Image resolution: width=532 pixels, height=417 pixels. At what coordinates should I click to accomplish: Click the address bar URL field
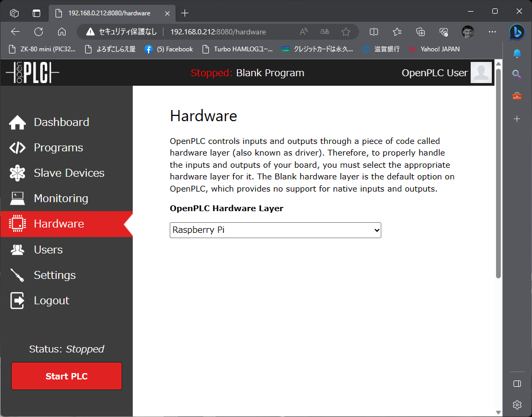pyautogui.click(x=218, y=32)
